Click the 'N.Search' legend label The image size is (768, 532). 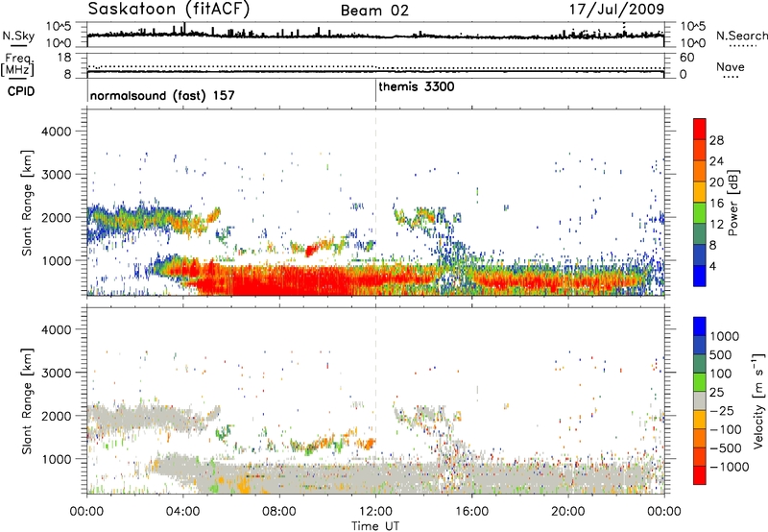point(742,36)
